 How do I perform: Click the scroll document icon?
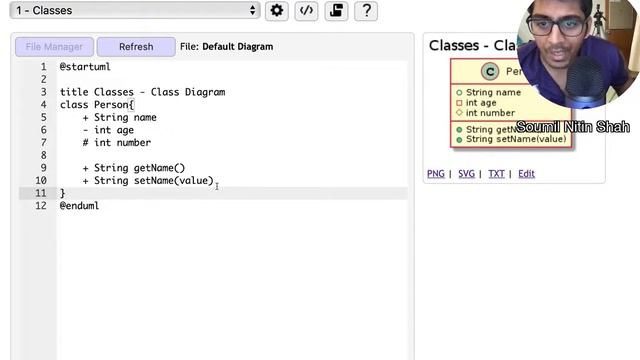pos(336,11)
